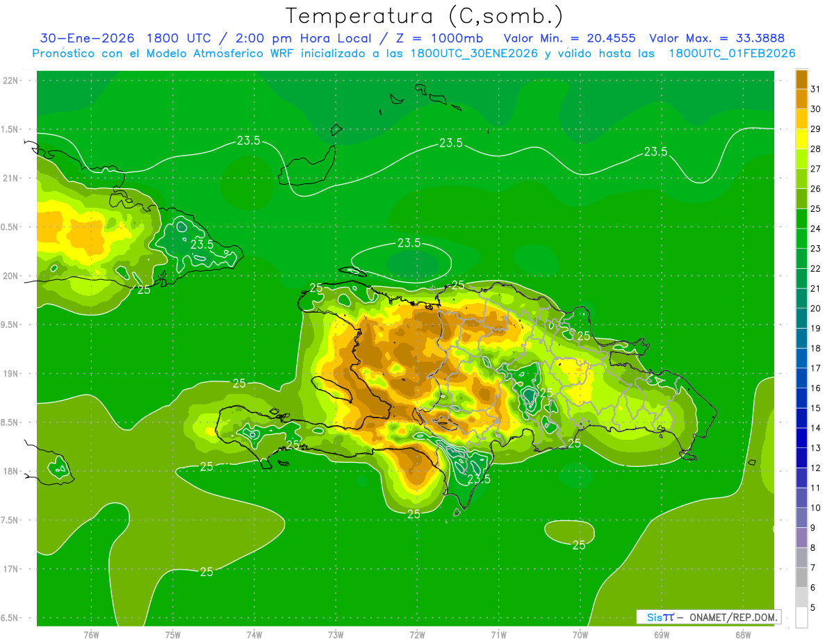
Task: Click the 23.5 contour label over eastern Cuba
Action: (202, 245)
